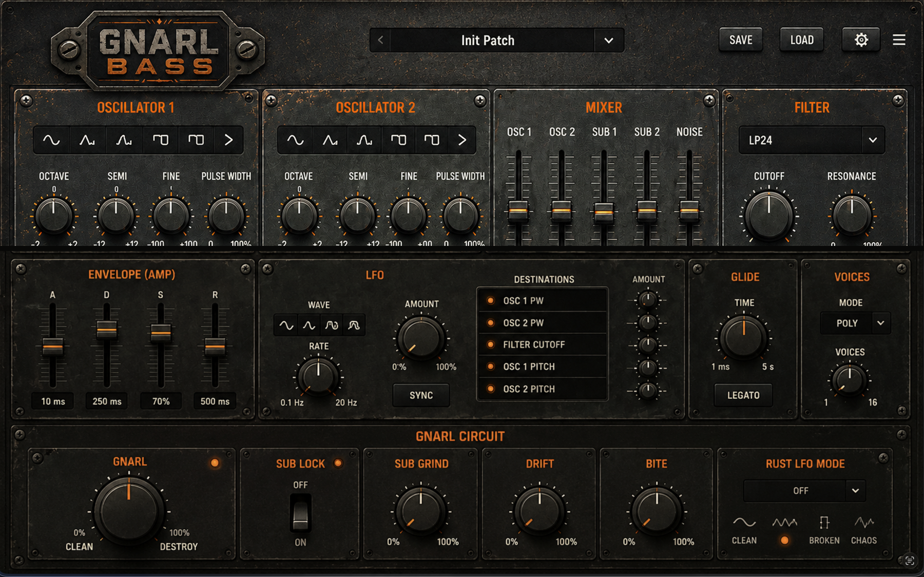The image size is (924, 577).
Task: Choose fourth LFO wave shape
Action: 354,325
